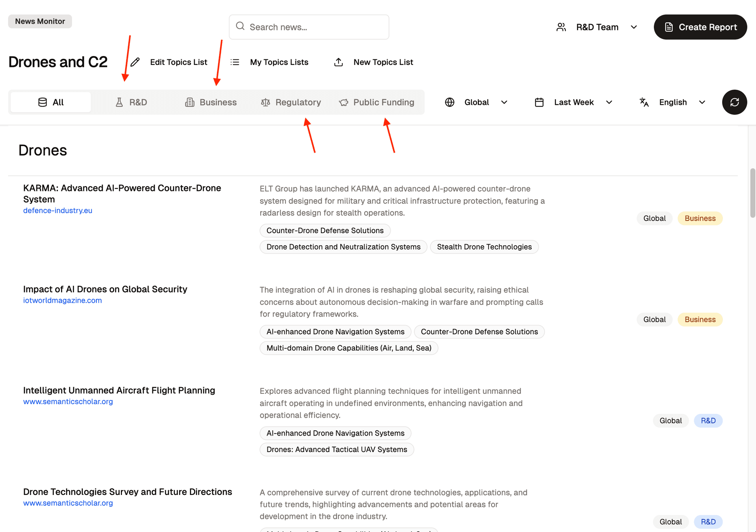Image resolution: width=756 pixels, height=532 pixels.
Task: Click the R&D Team people icon
Action: 561,27
